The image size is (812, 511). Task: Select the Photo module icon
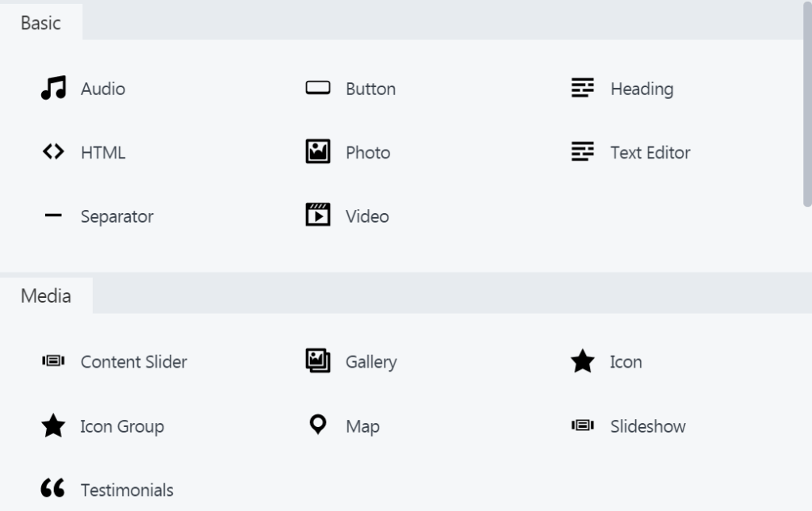(317, 151)
